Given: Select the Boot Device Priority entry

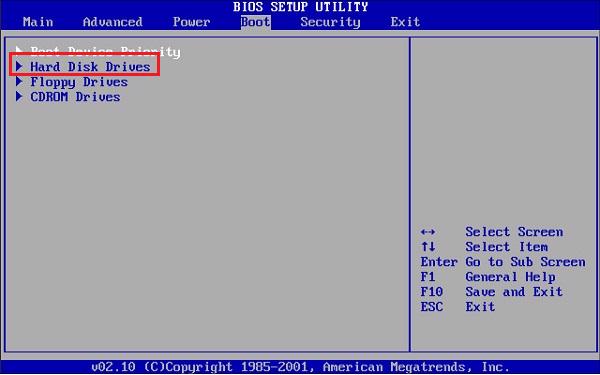Looking at the screenshot, I should click(x=105, y=52).
